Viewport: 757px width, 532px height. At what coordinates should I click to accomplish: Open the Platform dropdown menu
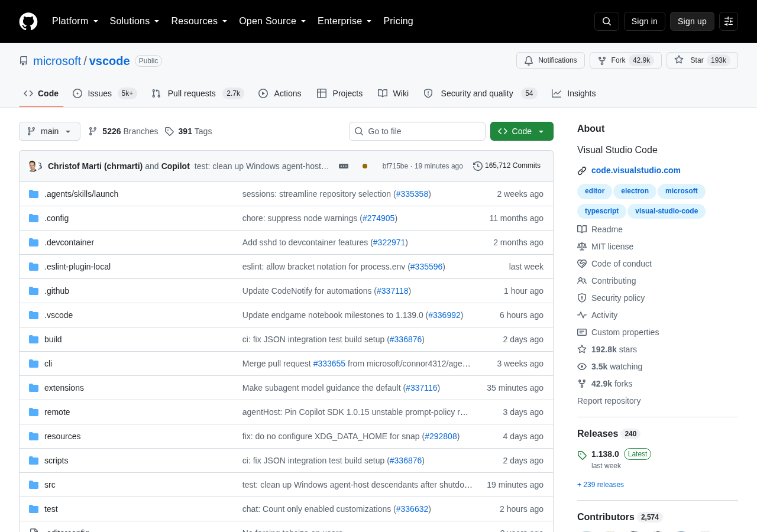point(75,21)
